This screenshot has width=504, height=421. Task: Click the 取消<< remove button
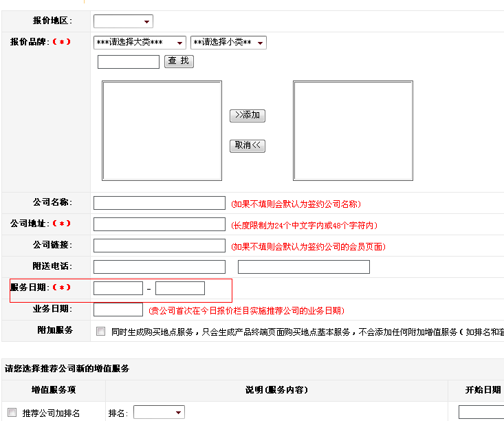click(x=248, y=146)
